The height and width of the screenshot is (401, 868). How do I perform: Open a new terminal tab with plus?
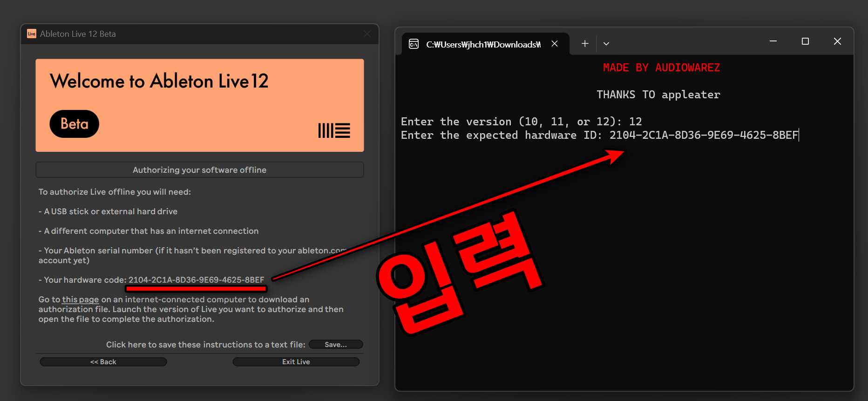coord(585,44)
